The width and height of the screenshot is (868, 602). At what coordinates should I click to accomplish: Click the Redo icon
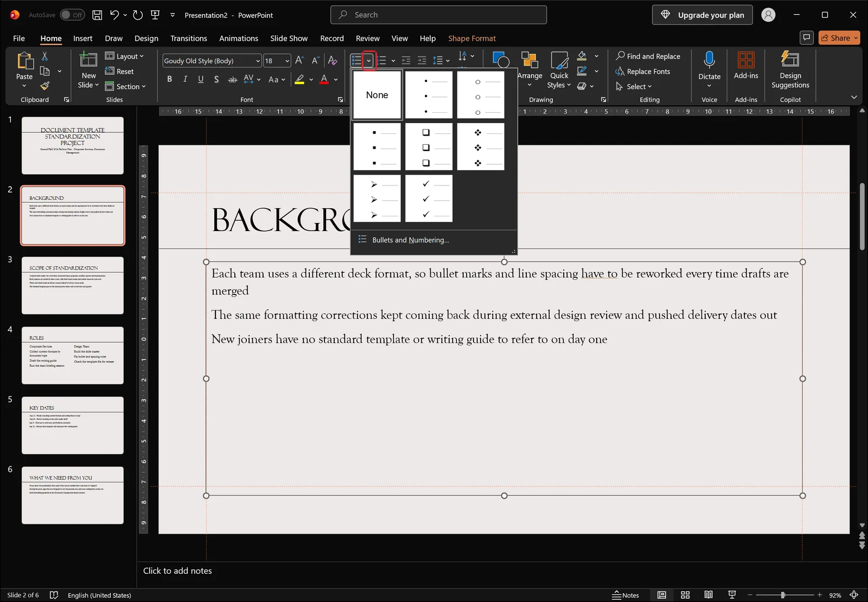click(138, 15)
